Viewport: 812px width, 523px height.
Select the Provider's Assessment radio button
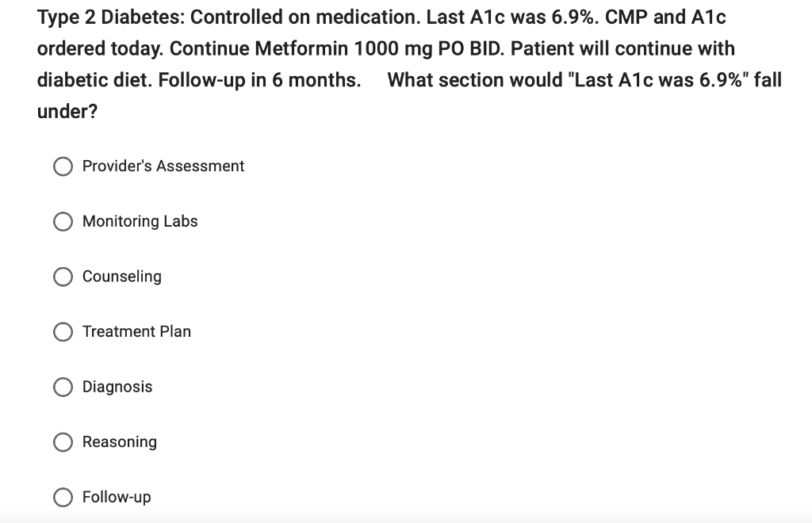pyautogui.click(x=63, y=166)
